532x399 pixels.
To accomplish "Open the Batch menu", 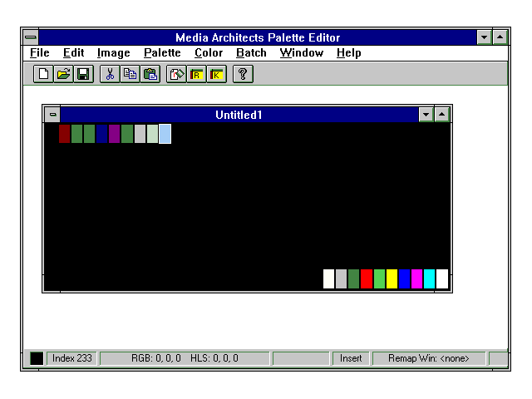I will [x=251, y=52].
